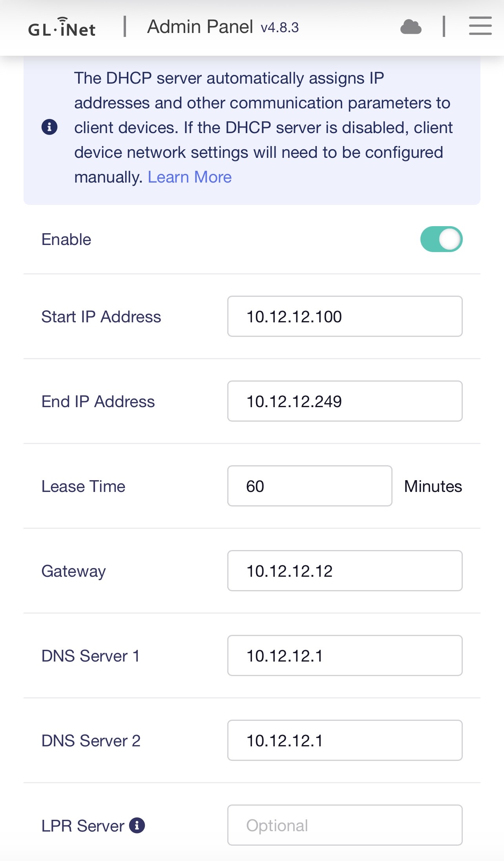The image size is (504, 861).
Task: Open the cloud status icon
Action: (x=411, y=27)
